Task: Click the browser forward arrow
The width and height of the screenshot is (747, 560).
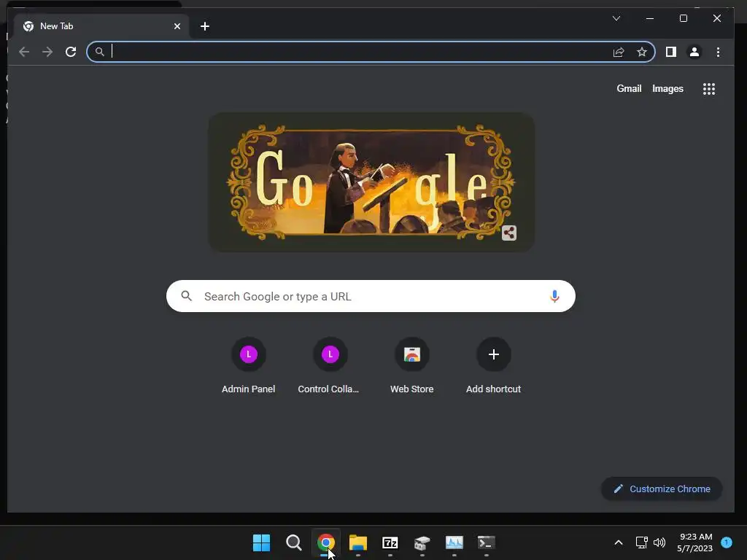Action: point(47,52)
